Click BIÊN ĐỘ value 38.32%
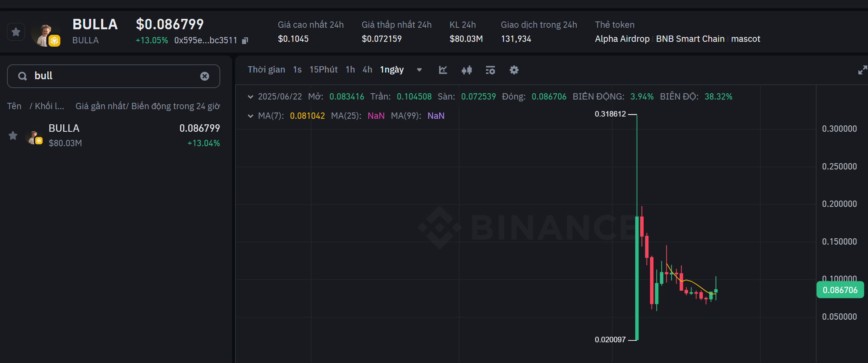The width and height of the screenshot is (868, 363). 718,97
